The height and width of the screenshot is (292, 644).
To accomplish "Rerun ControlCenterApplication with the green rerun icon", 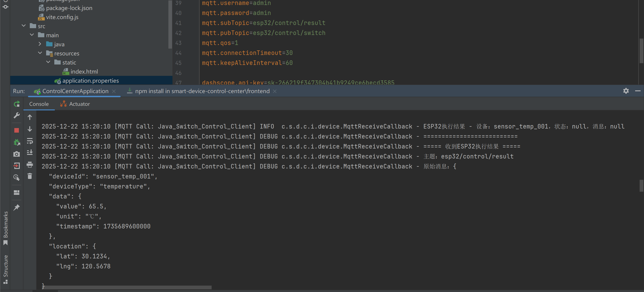I will click(17, 104).
